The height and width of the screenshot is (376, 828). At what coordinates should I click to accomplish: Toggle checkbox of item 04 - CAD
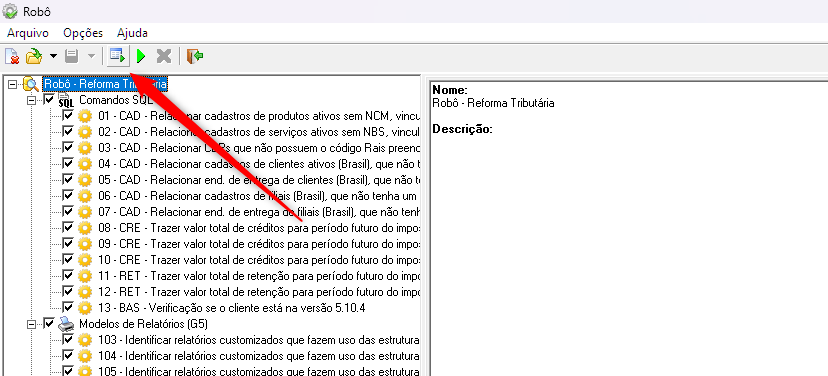[68, 163]
